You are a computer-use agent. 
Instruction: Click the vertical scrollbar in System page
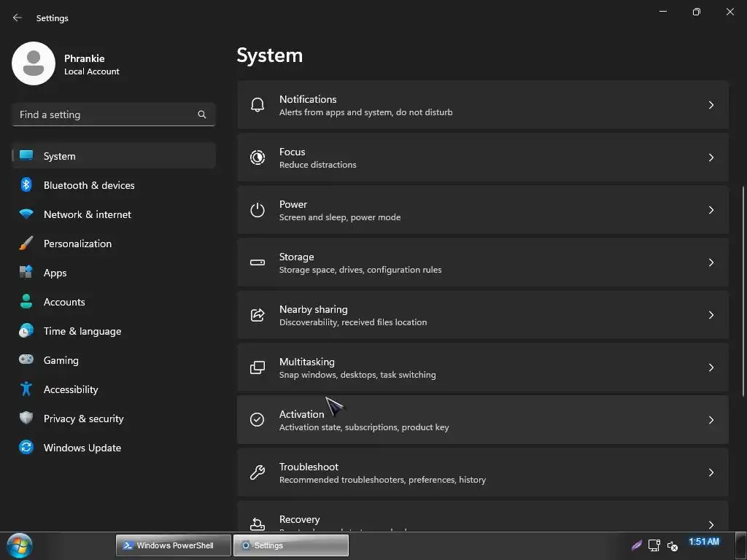pyautogui.click(x=743, y=292)
